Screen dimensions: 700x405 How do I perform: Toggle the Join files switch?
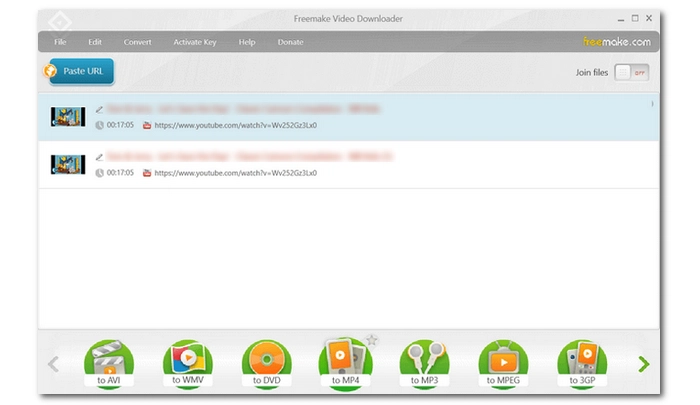pos(631,72)
